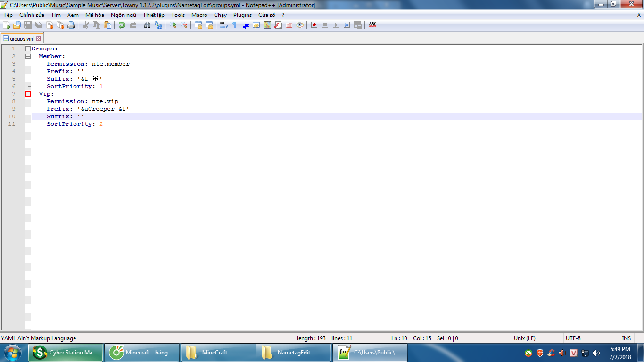Open the Macro menu
Viewport: 644px width, 362px height.
[199, 15]
